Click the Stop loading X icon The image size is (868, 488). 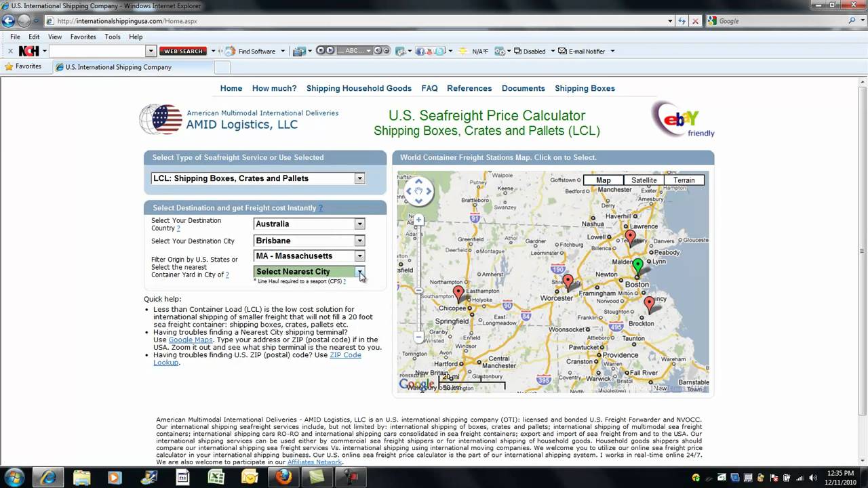click(x=695, y=21)
